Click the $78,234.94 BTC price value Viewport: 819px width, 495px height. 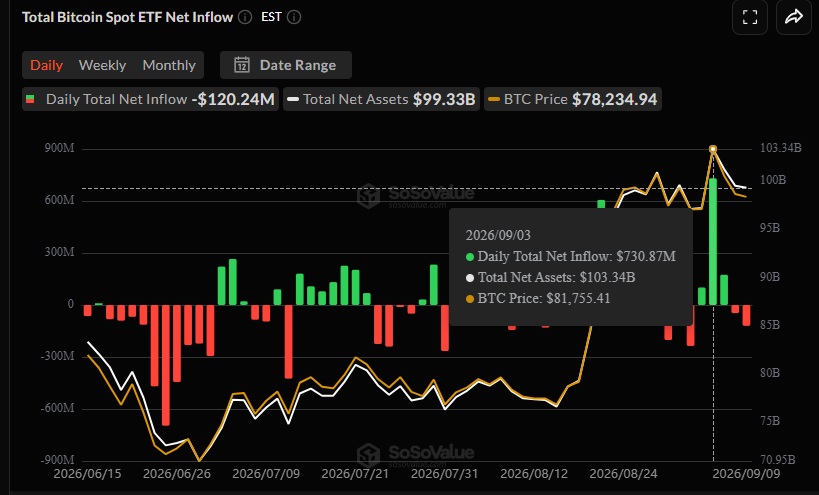coord(615,99)
